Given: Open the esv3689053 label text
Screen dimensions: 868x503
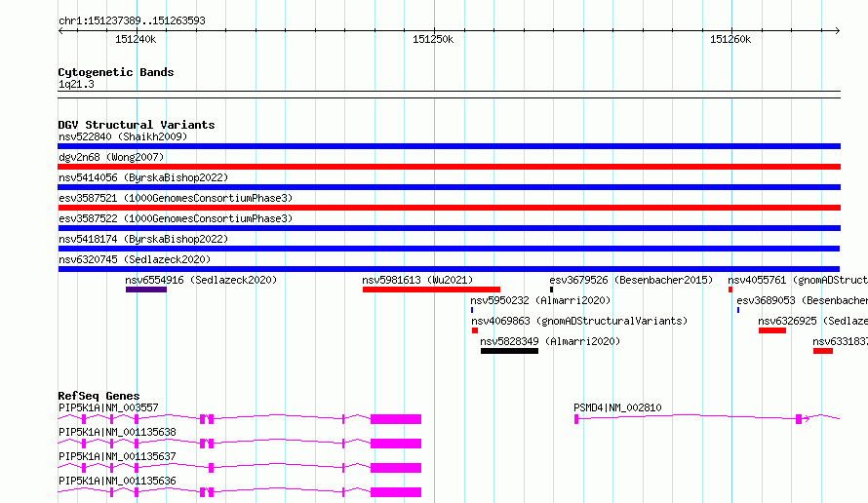Looking at the screenshot, I should [802, 300].
